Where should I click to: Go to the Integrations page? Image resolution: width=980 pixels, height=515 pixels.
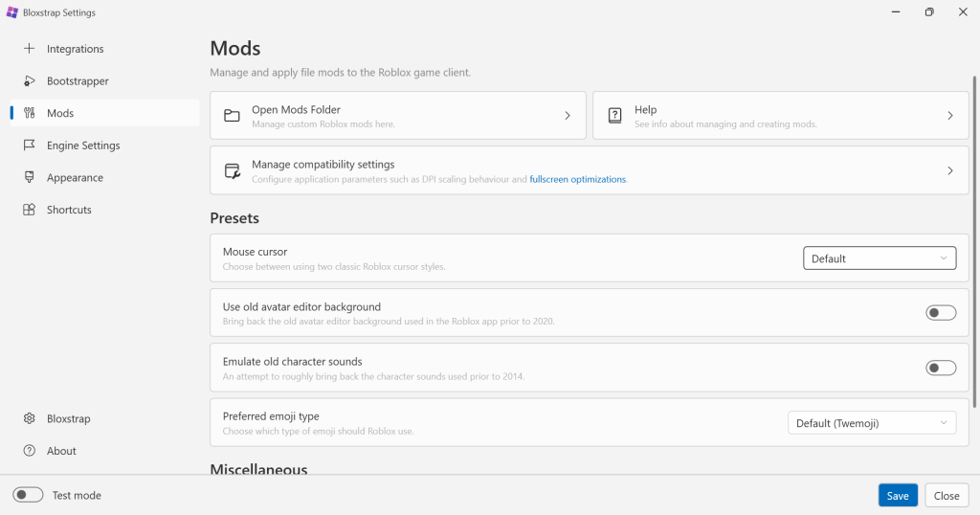click(x=104, y=49)
